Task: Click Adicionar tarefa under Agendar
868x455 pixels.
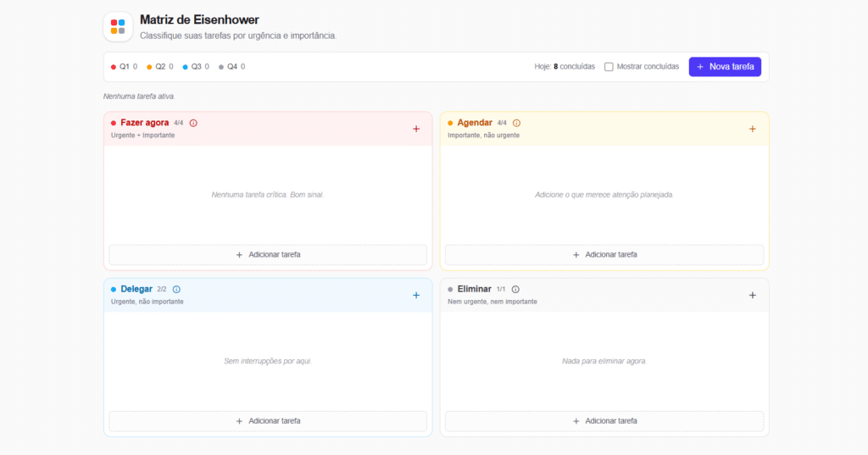Action: pos(604,255)
